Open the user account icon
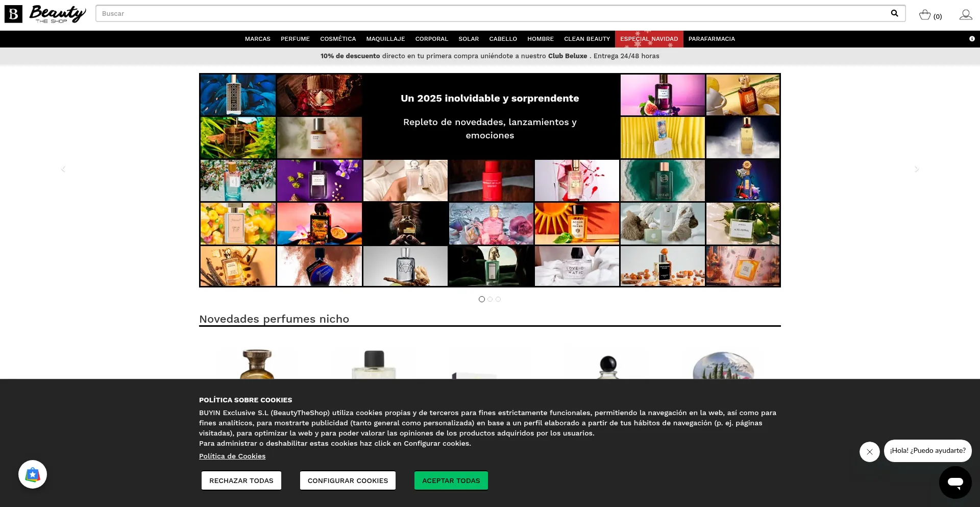The width and height of the screenshot is (980, 507). 965,15
